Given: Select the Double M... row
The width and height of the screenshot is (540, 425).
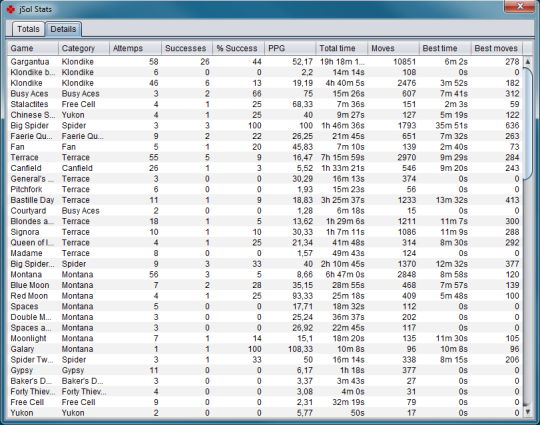Looking at the screenshot, I should [265, 317].
